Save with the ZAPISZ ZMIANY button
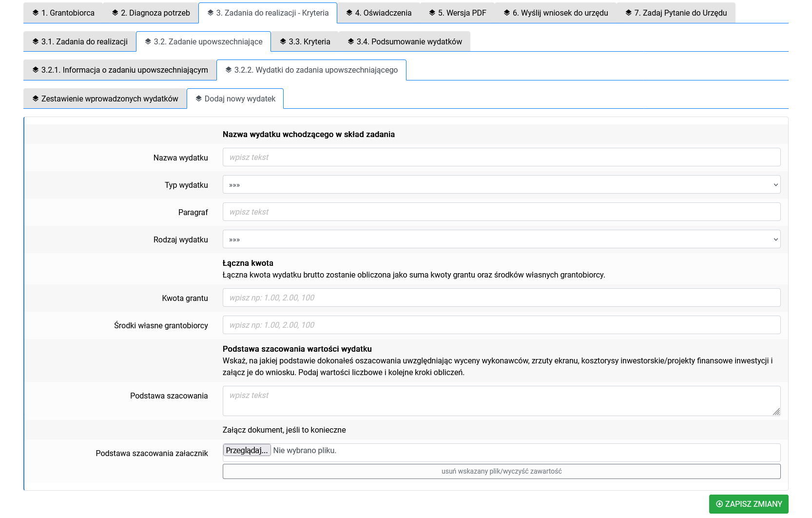Viewport: 812px width, 518px height. (748, 504)
